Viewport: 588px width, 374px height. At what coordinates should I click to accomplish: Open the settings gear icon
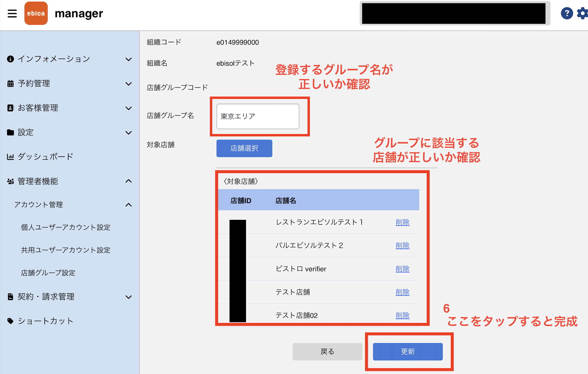coord(583,13)
